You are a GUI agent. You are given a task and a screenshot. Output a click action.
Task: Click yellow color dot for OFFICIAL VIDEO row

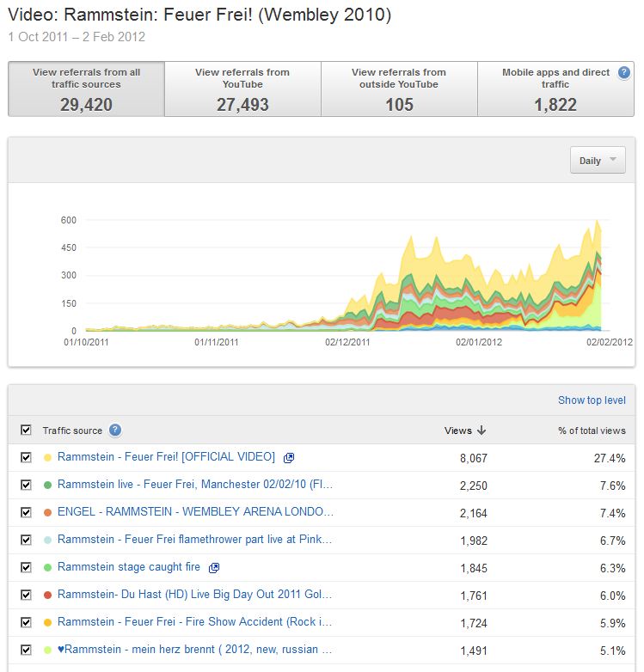pyautogui.click(x=47, y=458)
